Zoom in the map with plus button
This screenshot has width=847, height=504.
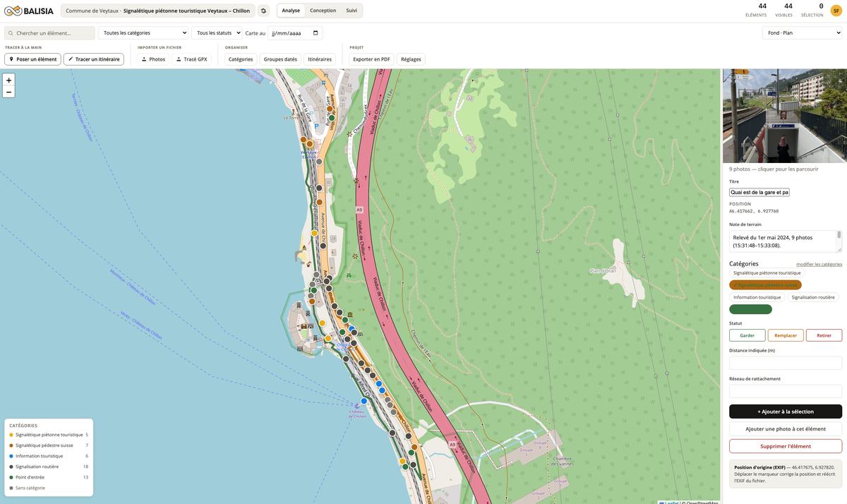click(9, 80)
